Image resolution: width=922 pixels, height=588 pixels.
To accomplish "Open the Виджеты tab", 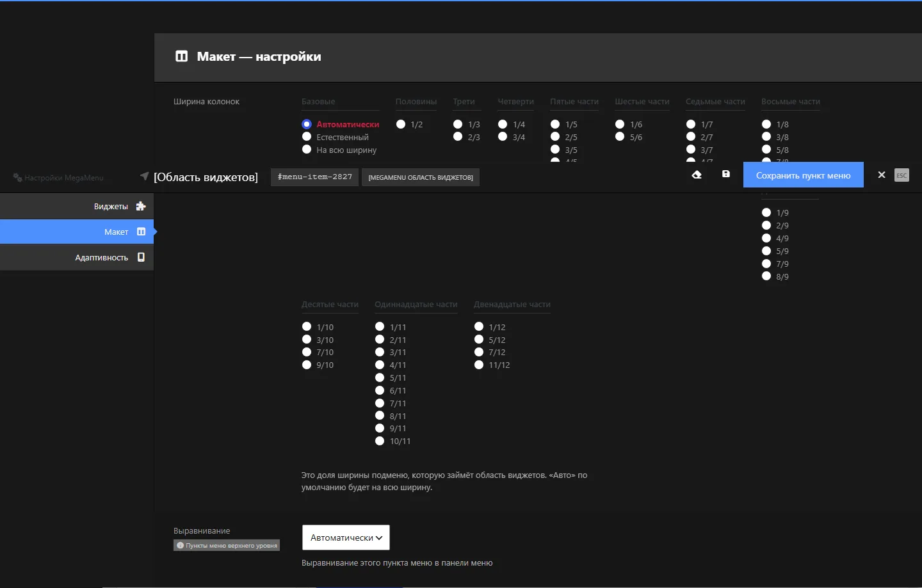I will click(x=77, y=206).
